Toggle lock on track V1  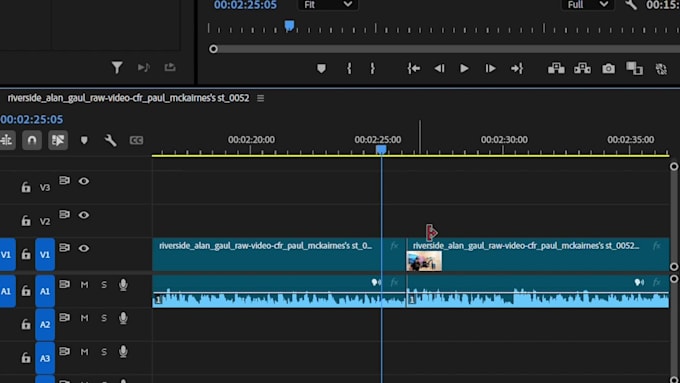pos(26,254)
